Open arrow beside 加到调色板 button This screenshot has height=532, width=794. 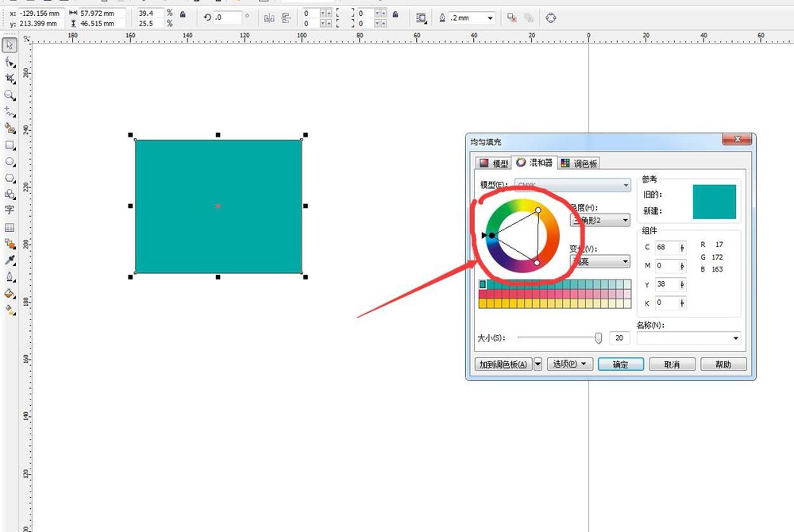click(538, 364)
